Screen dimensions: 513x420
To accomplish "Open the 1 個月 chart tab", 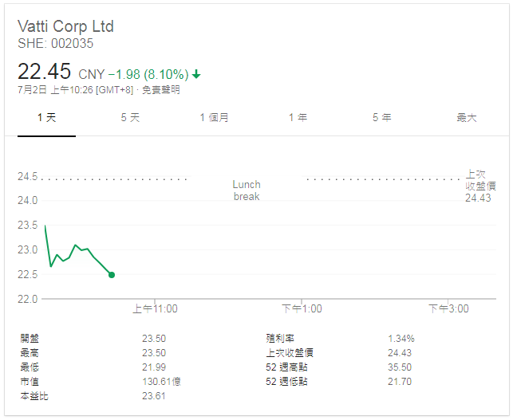I will [214, 117].
